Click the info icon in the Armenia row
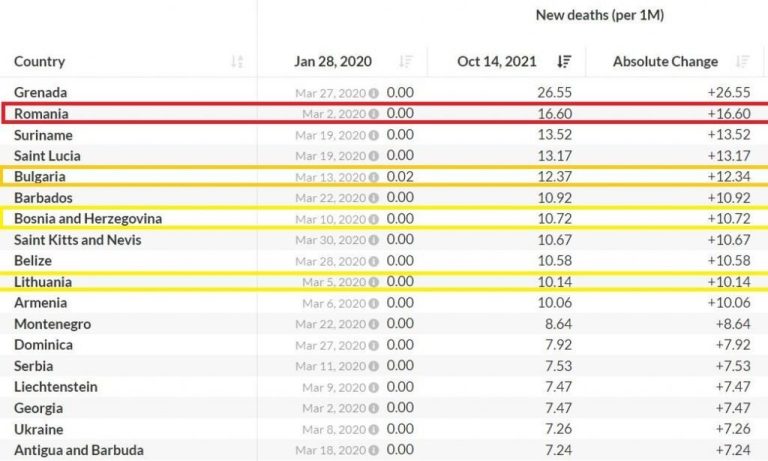The image size is (768, 461). click(373, 303)
